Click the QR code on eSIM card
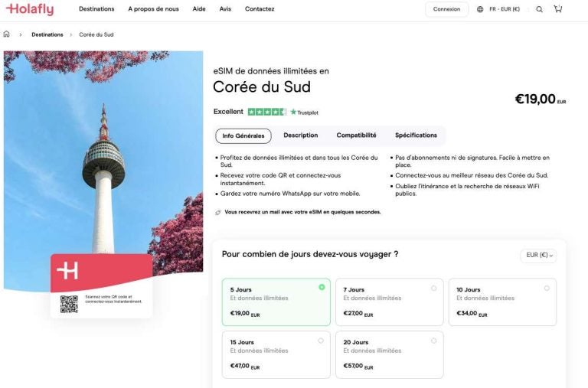The height and width of the screenshot is (388, 588). 69,304
